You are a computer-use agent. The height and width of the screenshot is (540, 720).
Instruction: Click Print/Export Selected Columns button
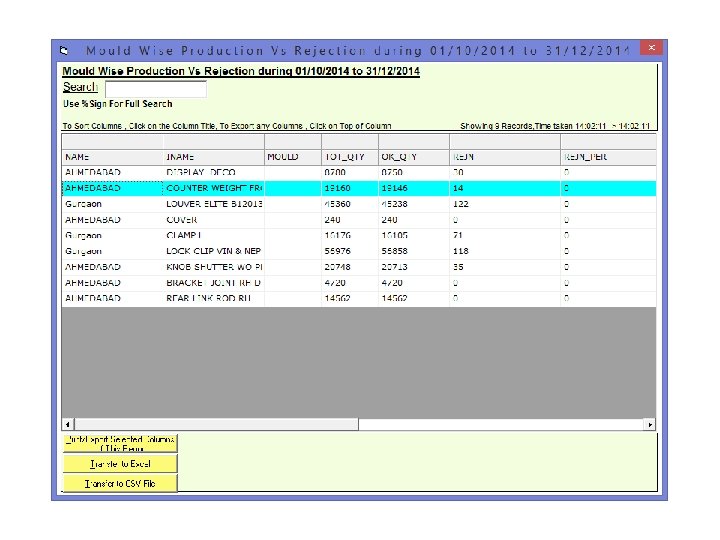click(120, 443)
